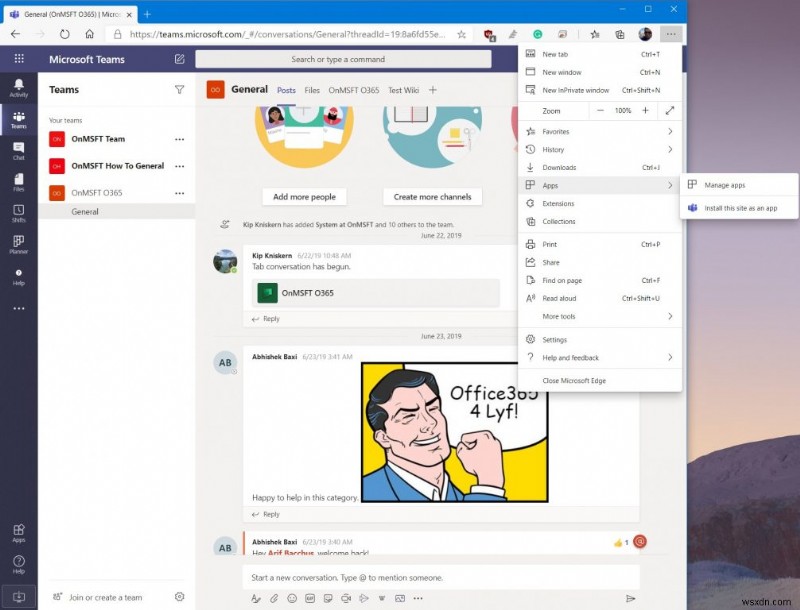
Task: Insert a GIF into the new conversation
Action: (308, 597)
